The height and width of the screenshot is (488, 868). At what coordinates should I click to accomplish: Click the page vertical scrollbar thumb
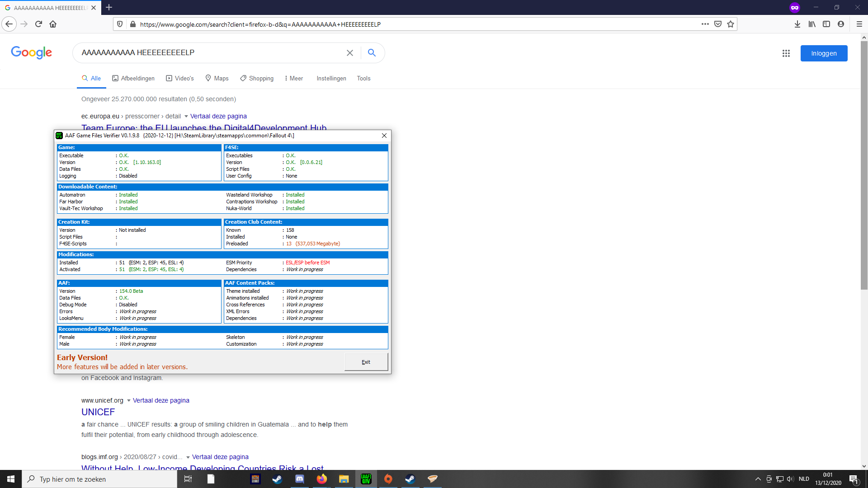(x=864, y=165)
